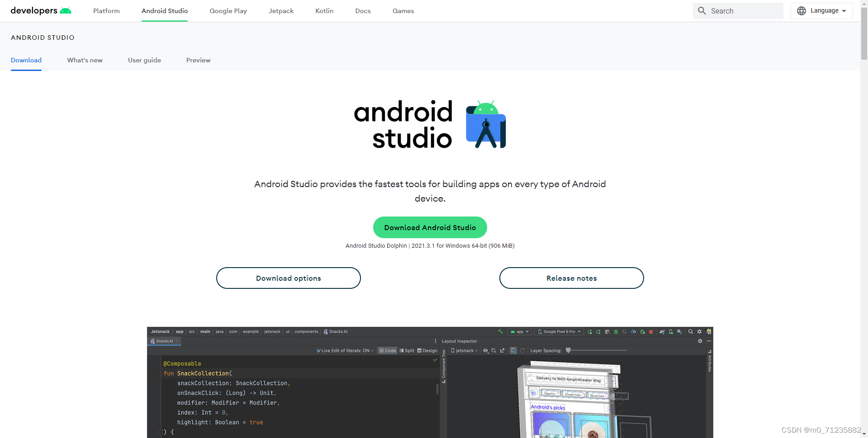Switch editor to Split view mode
The image size is (868, 438).
407,350
